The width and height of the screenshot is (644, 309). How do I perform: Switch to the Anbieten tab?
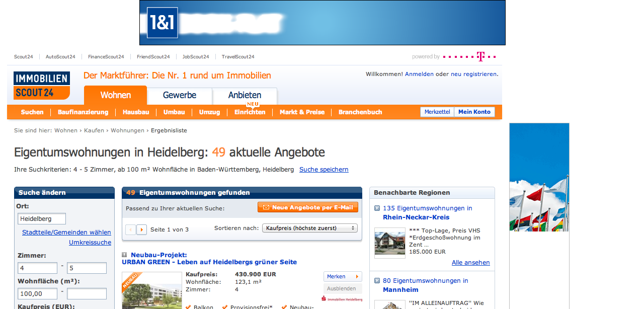(x=245, y=95)
